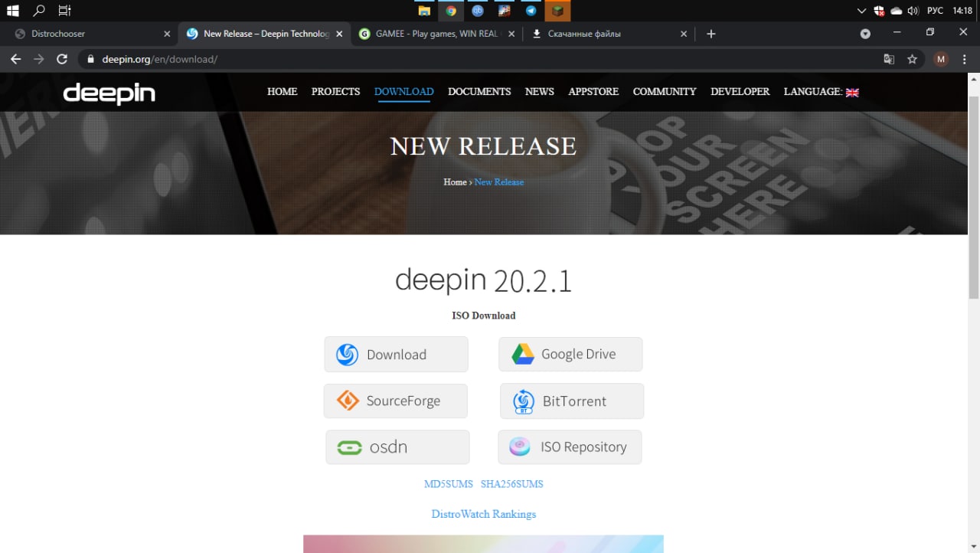Open Minecraft block icon in taskbar
The image size is (980, 553).
(557, 11)
